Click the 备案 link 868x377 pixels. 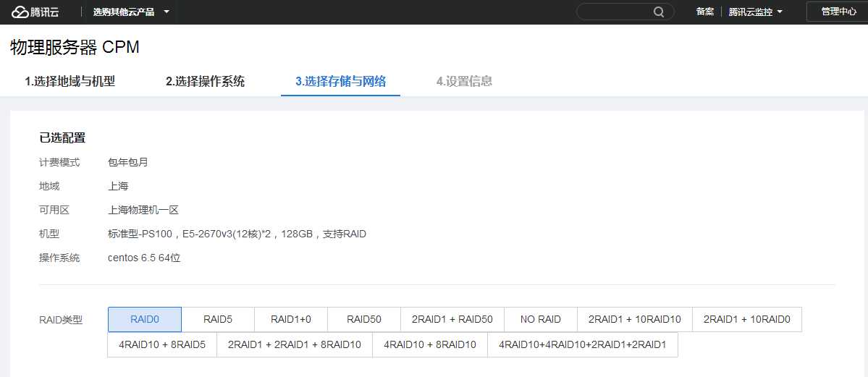(704, 12)
